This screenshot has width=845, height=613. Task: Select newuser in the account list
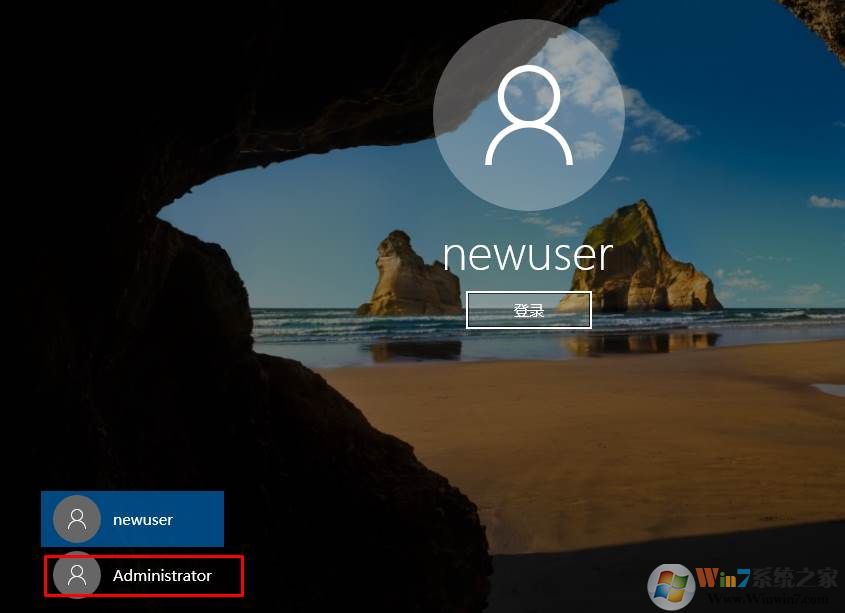click(x=133, y=519)
